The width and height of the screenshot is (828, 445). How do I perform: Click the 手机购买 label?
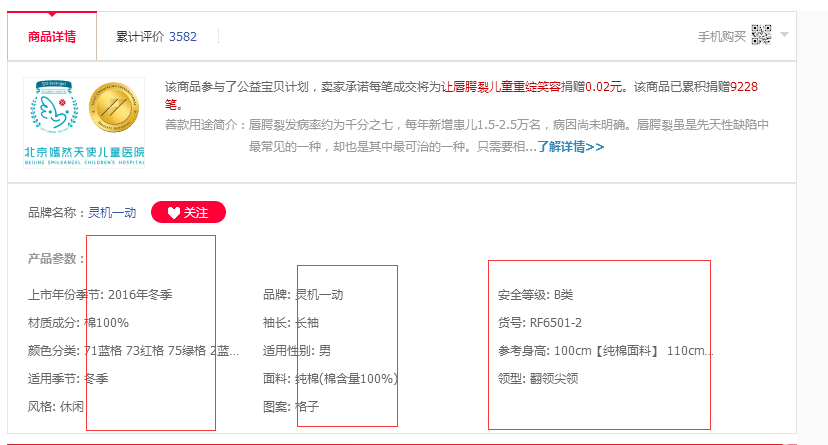tap(722, 36)
